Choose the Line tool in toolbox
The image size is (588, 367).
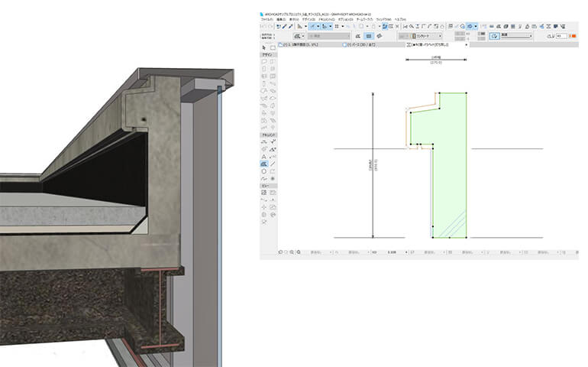tap(273, 164)
